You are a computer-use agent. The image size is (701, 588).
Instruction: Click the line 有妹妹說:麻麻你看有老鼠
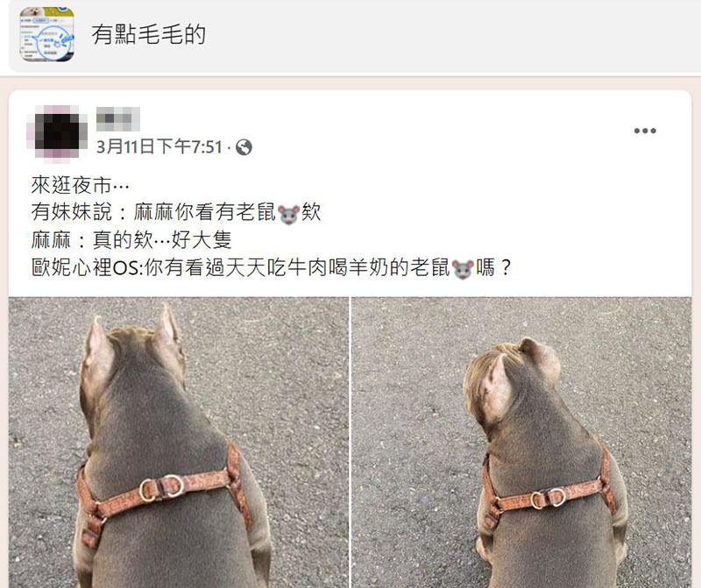tap(176, 213)
